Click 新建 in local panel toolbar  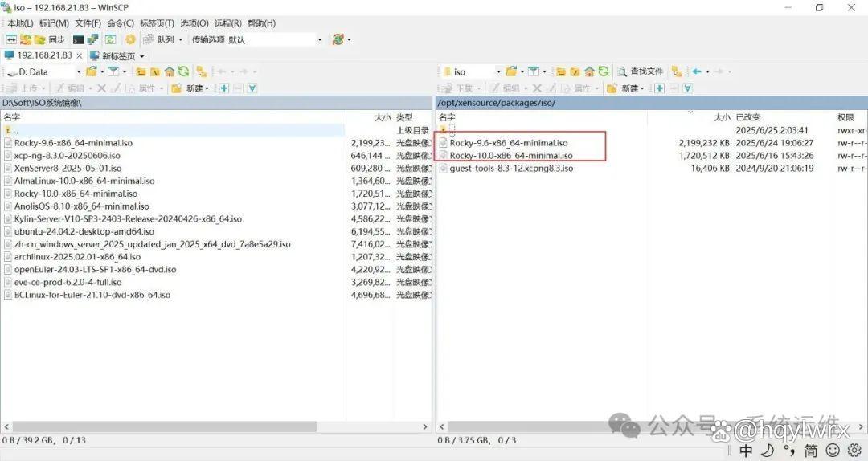(x=190, y=88)
